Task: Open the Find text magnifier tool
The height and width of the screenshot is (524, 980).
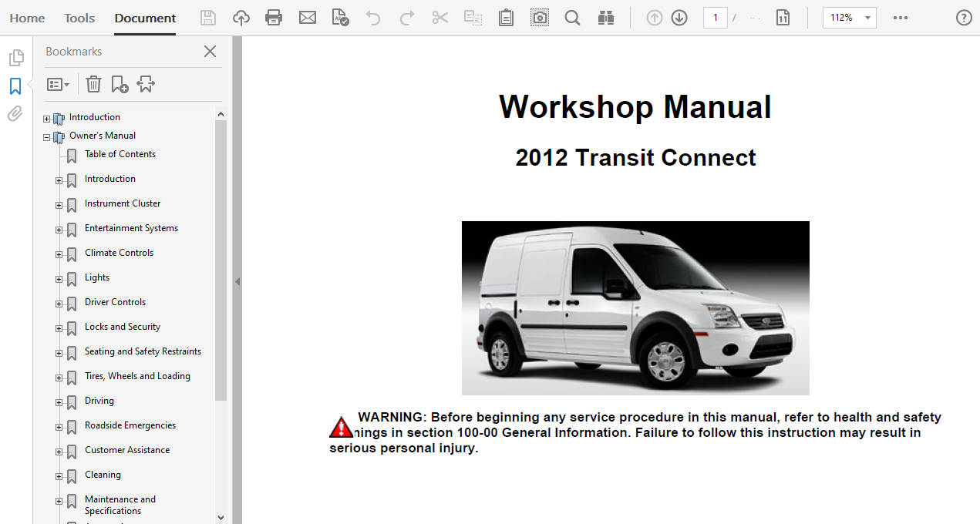Action: [572, 18]
